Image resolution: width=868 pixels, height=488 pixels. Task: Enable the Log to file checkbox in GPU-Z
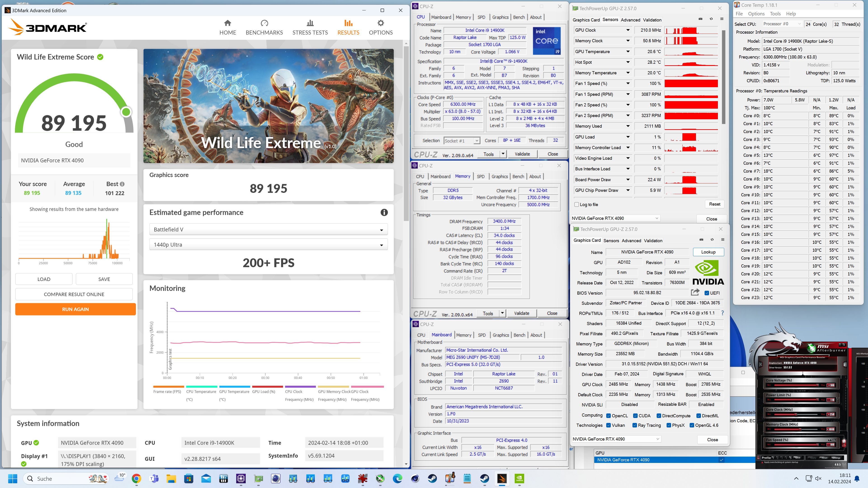[577, 204]
